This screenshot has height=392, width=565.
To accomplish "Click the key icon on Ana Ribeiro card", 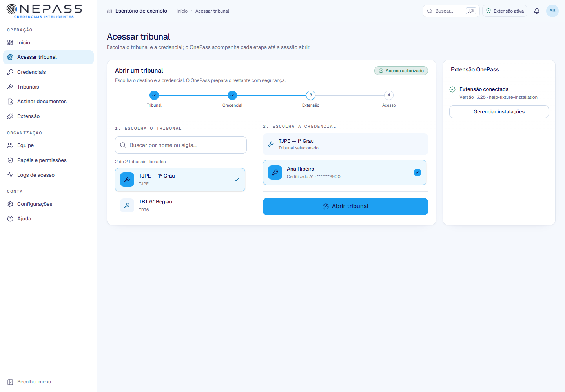I will click(x=275, y=172).
